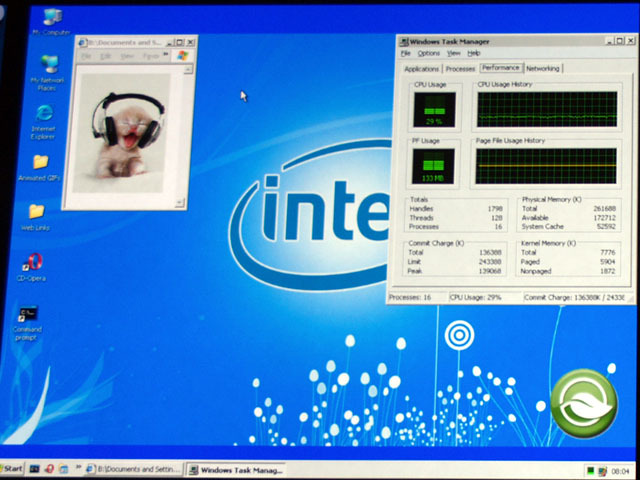Click the Opera quick launch icon
The image size is (640, 480).
tap(49, 469)
